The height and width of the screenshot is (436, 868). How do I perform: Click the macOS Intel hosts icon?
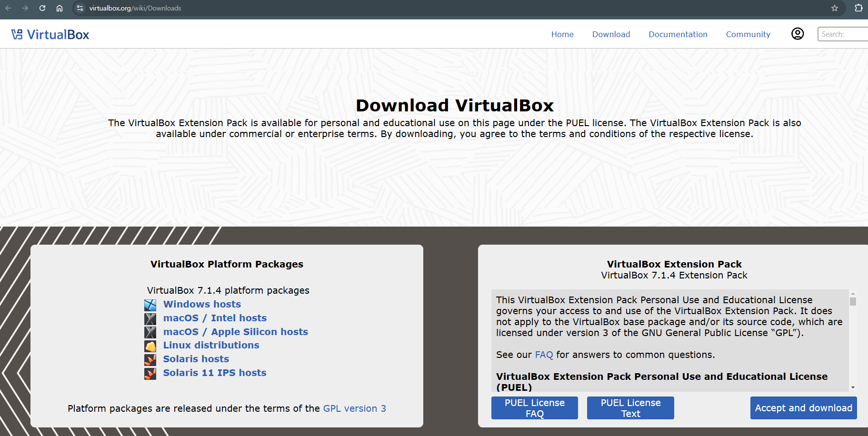150,318
